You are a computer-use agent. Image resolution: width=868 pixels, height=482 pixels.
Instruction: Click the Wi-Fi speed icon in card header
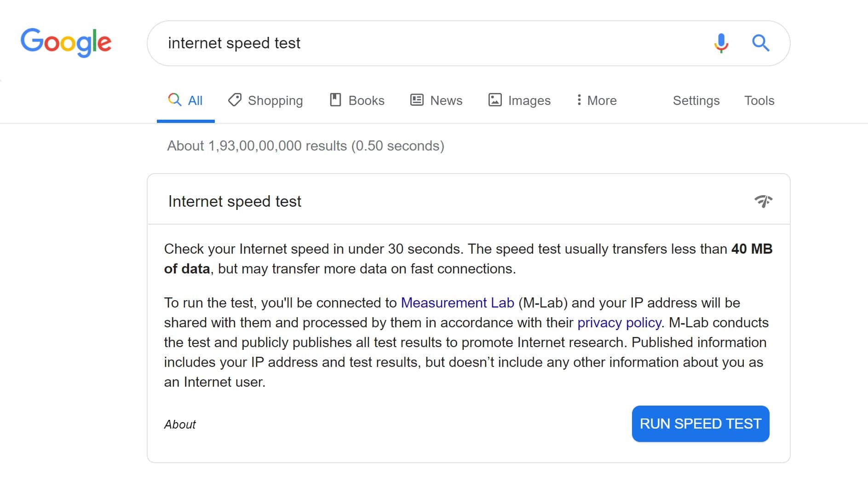click(x=763, y=201)
